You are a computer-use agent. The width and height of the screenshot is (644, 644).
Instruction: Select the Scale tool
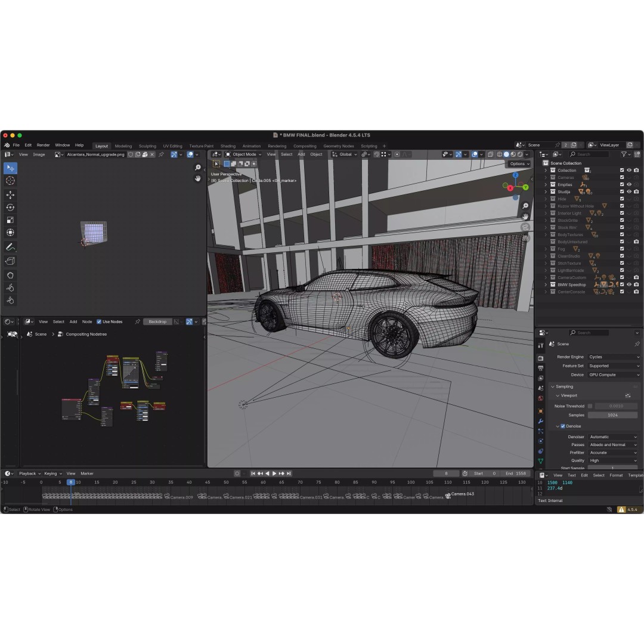(x=10, y=220)
